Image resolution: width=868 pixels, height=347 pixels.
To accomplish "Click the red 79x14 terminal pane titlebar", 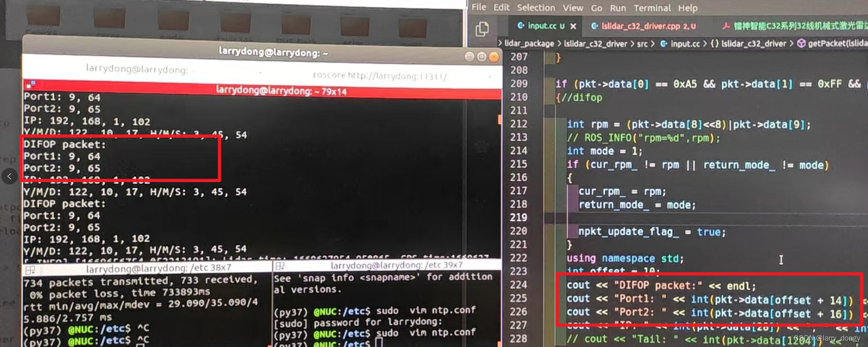I will click(262, 91).
